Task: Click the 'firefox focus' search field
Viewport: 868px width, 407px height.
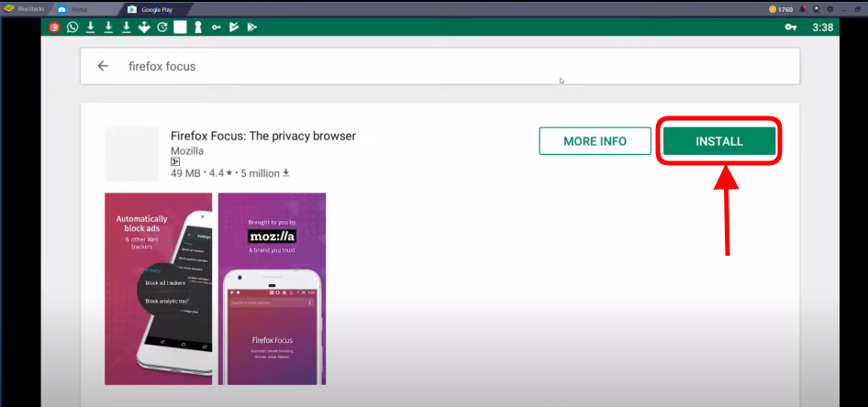Action: [x=440, y=66]
